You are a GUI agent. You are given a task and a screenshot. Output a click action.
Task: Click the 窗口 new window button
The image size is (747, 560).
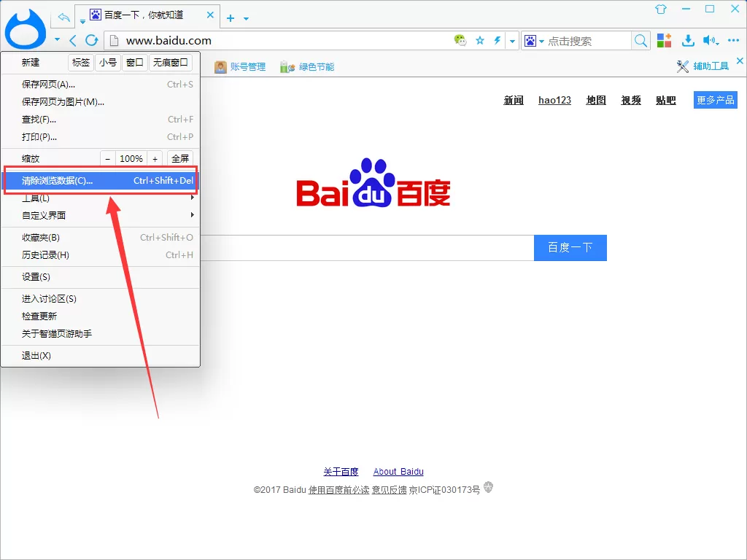(135, 63)
